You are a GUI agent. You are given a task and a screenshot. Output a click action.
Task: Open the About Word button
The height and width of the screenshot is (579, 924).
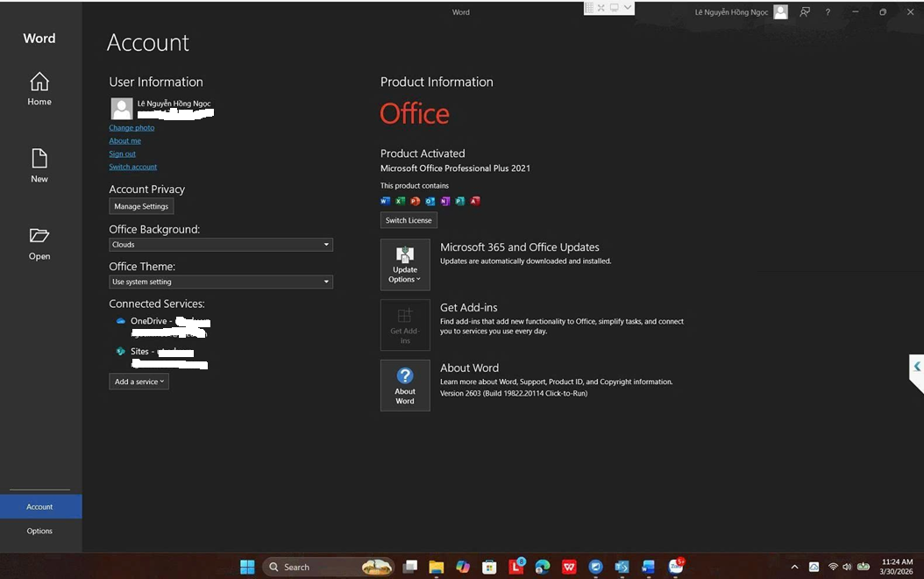[x=405, y=386]
